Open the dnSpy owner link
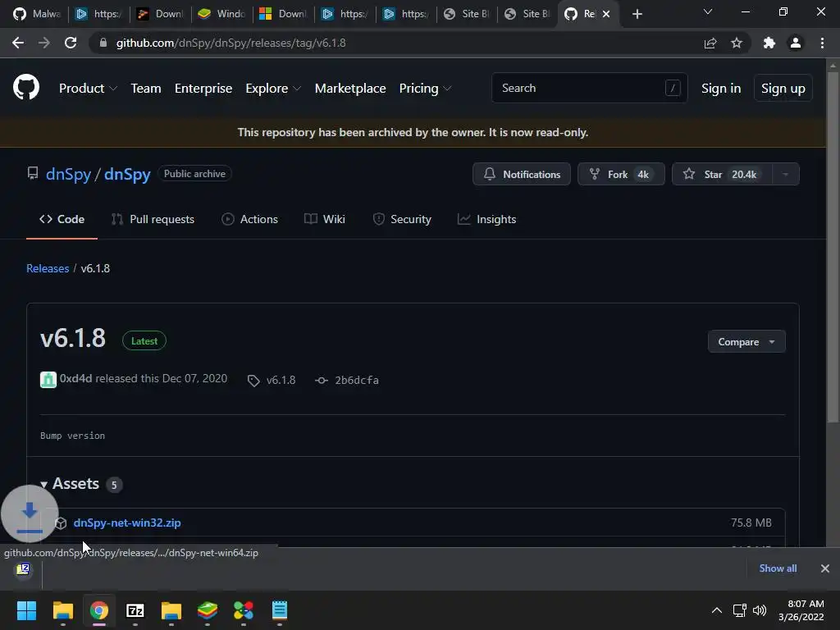Image resolution: width=840 pixels, height=630 pixels. point(69,174)
